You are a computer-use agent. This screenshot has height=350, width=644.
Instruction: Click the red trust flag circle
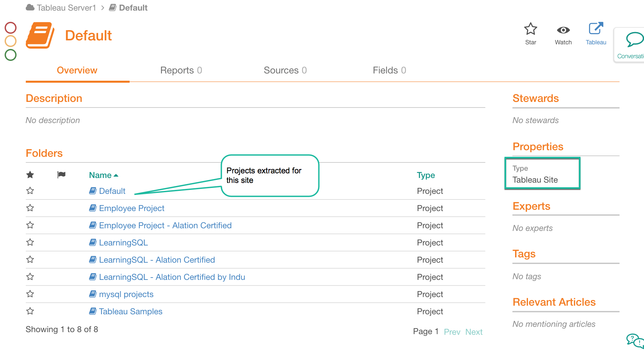click(11, 28)
